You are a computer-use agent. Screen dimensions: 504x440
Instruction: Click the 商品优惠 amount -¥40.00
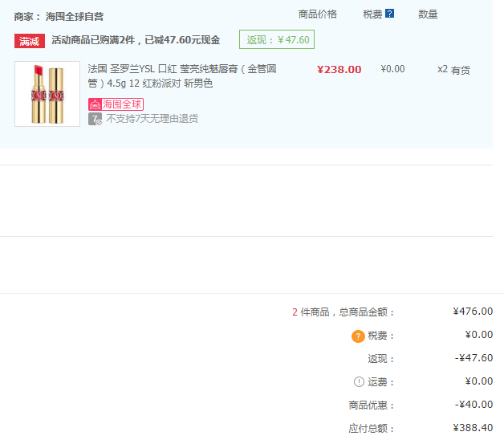474,405
